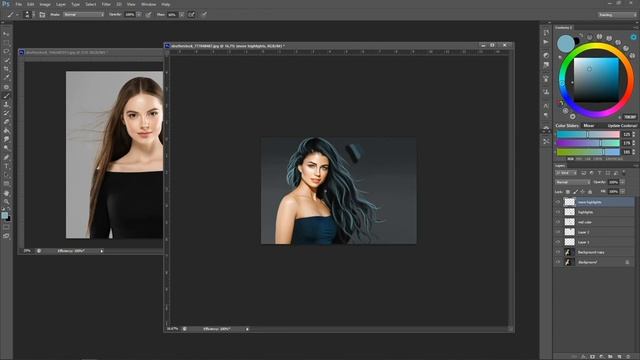Image resolution: width=640 pixels, height=360 pixels.
Task: Click the purple-teal second Coolorus slider
Action: coord(588,143)
